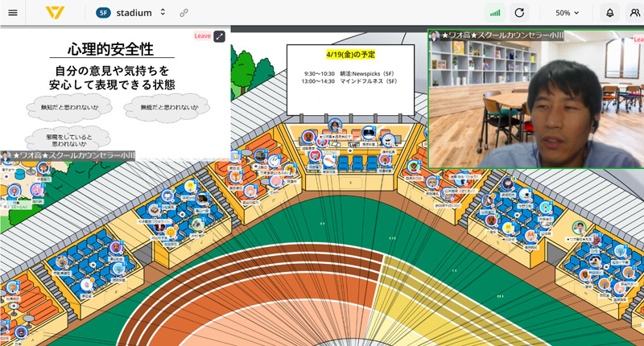Viewport: 644px width, 346px height.
Task: Check the green connection signal indicator
Action: [495, 13]
